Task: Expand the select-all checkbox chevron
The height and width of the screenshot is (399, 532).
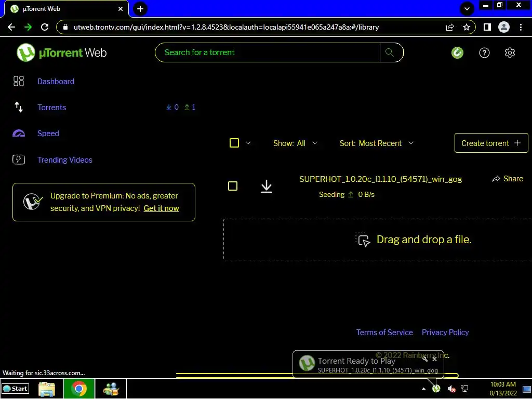Action: coord(248,143)
